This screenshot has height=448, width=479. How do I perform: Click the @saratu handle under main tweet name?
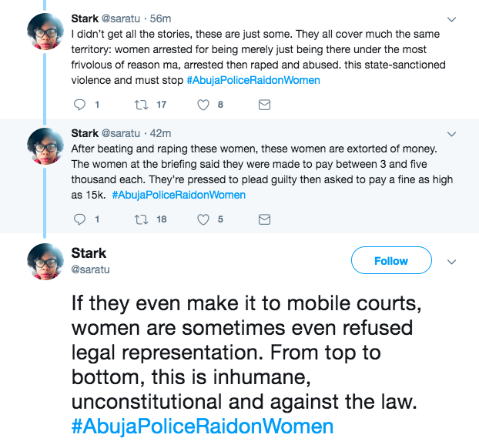90,270
